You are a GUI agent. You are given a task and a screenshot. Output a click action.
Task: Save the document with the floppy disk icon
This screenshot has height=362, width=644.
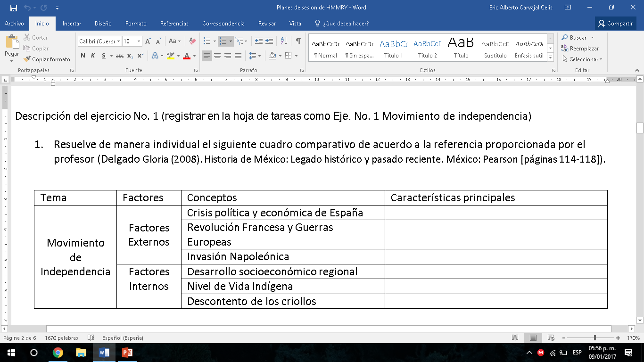(13, 8)
